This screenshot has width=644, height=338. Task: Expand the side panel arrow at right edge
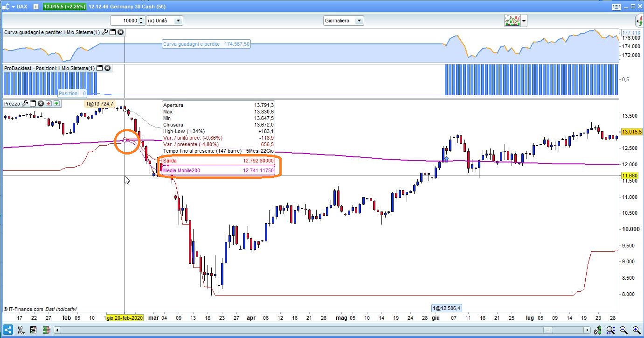(639, 21)
